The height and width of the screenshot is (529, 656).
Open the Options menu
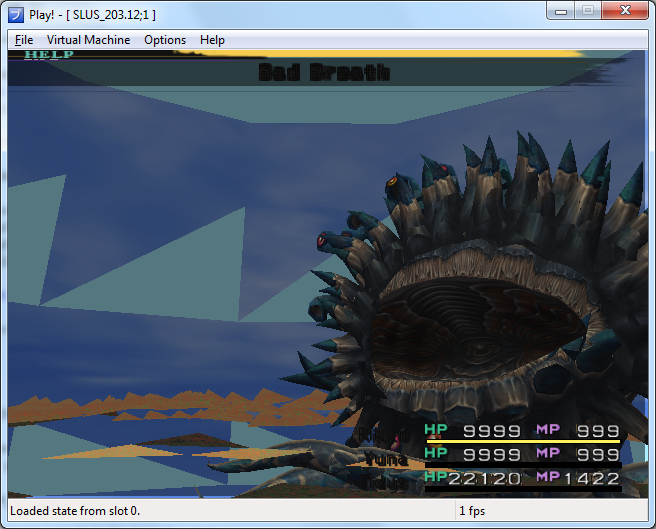coord(165,40)
